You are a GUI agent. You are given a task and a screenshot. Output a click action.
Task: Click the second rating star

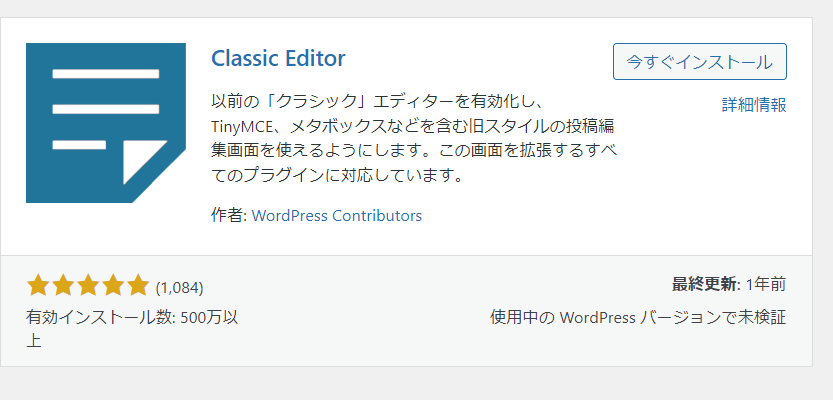click(63, 286)
